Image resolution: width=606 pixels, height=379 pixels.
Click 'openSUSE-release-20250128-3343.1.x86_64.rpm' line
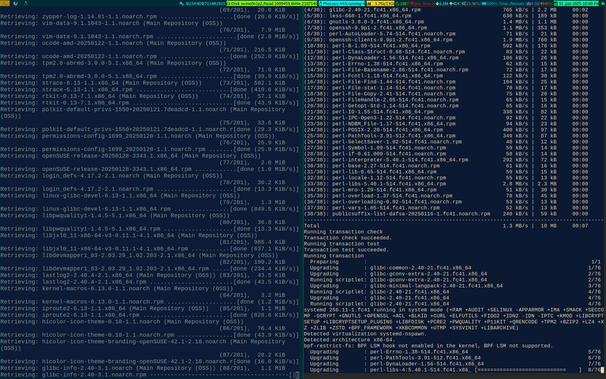pos(150,169)
